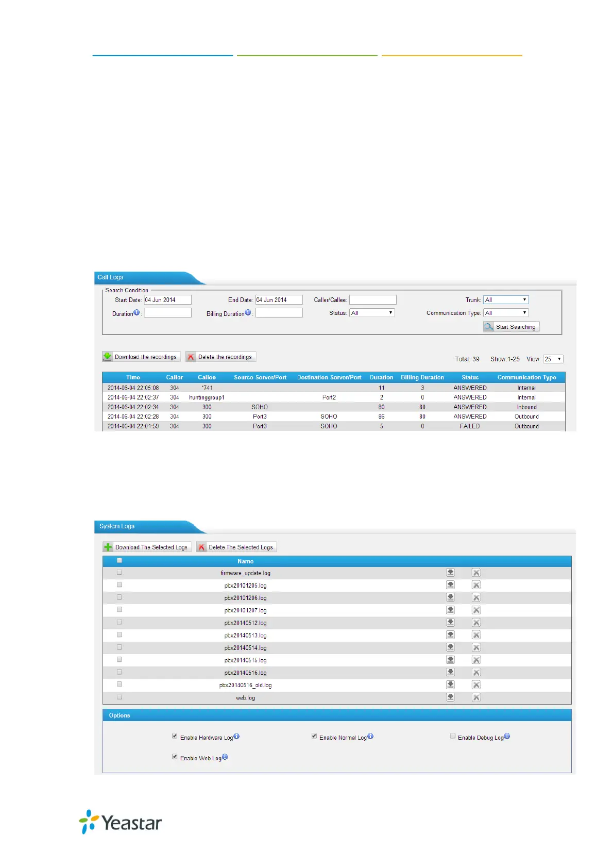Screen dimensions: 613x868
Task: Click the Enable Normal Log info icon
Action: point(370,736)
